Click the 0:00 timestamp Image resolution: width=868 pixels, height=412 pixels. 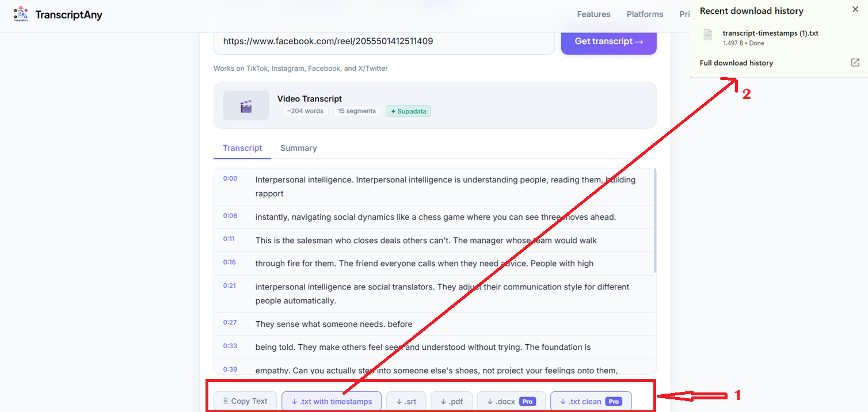(x=230, y=178)
